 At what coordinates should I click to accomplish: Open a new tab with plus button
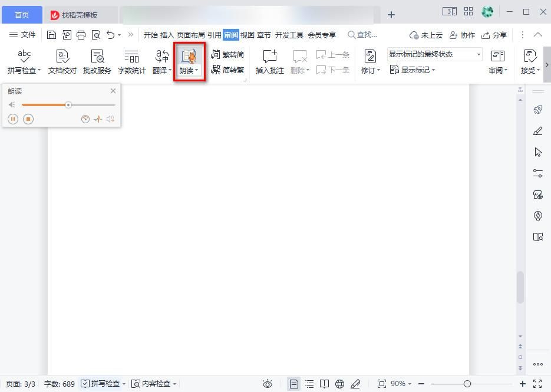pyautogui.click(x=391, y=15)
